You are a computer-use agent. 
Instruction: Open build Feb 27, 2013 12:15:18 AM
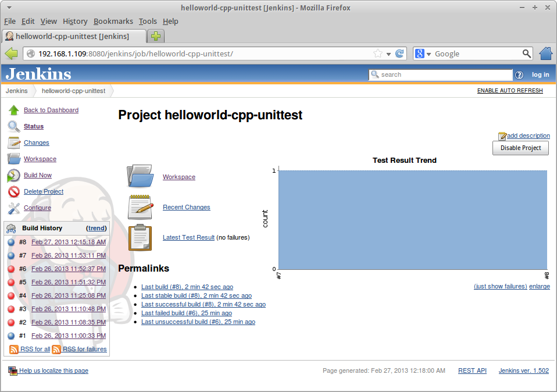click(69, 242)
